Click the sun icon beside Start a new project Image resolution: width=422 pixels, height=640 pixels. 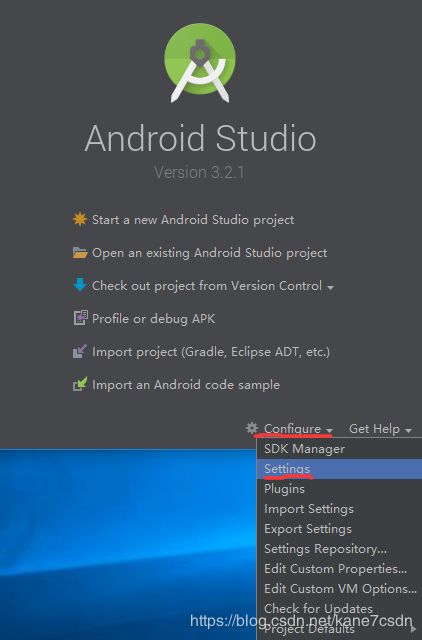[80, 219]
